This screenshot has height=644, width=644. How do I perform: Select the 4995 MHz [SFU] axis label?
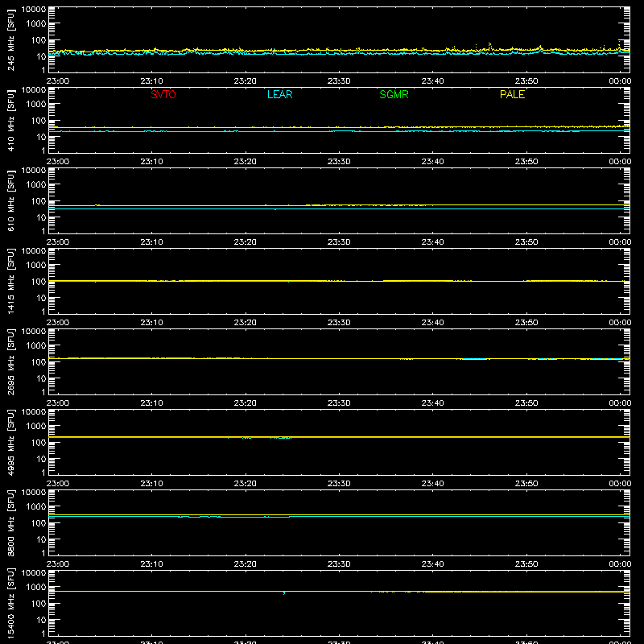[10, 442]
